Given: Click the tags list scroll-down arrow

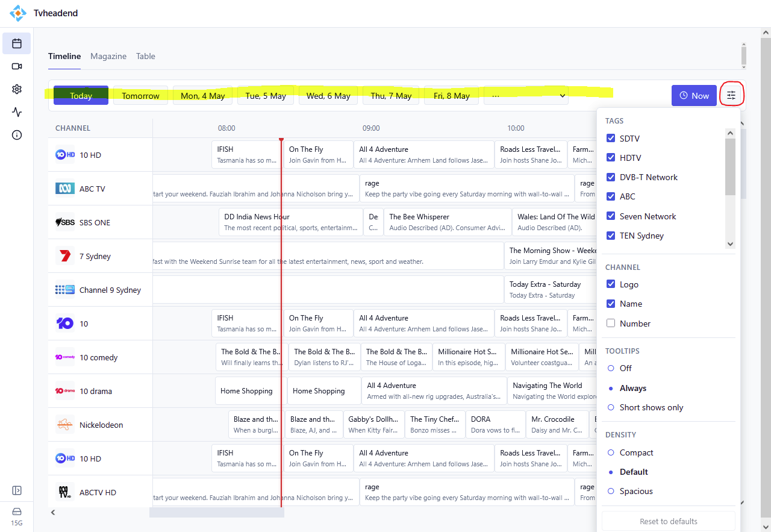Looking at the screenshot, I should [731, 244].
